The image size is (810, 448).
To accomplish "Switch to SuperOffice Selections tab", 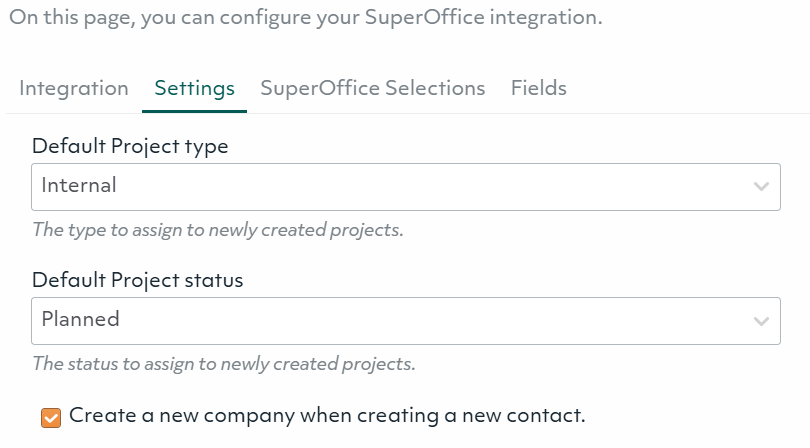I will 372,88.
